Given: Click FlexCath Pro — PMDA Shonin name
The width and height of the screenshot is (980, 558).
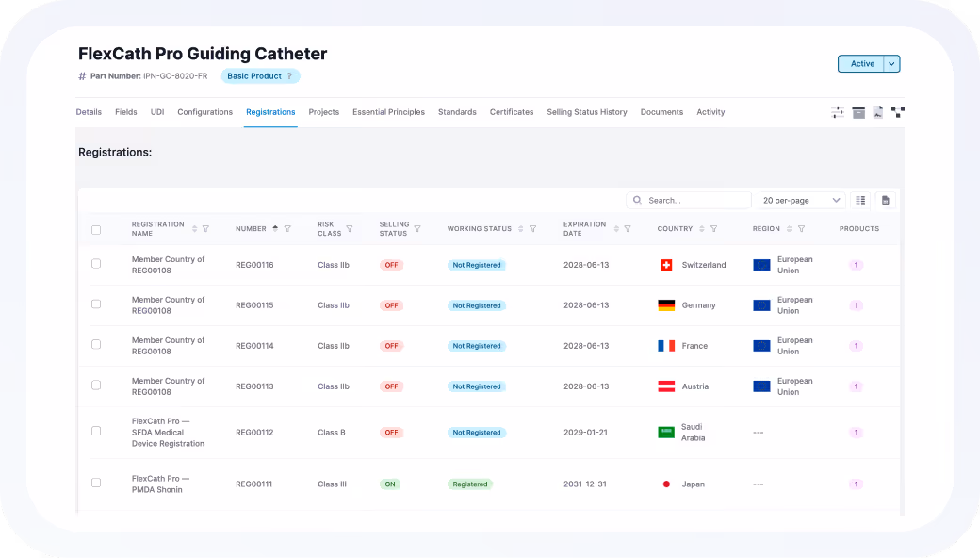Looking at the screenshot, I should tap(160, 484).
